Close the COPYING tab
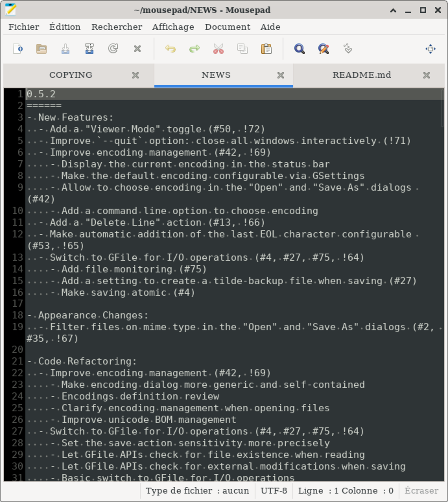448x502 pixels. (x=135, y=75)
